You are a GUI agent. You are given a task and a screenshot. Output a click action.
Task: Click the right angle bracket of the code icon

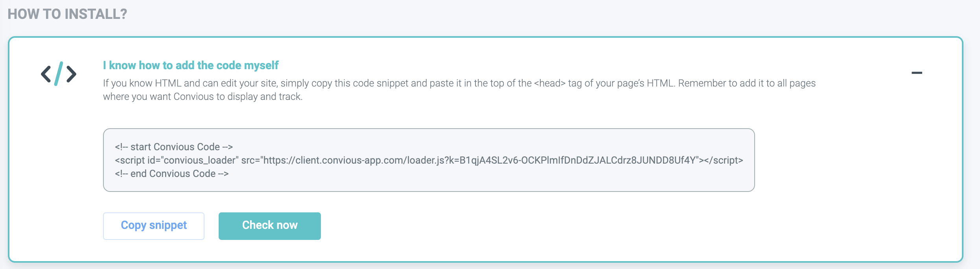point(71,74)
